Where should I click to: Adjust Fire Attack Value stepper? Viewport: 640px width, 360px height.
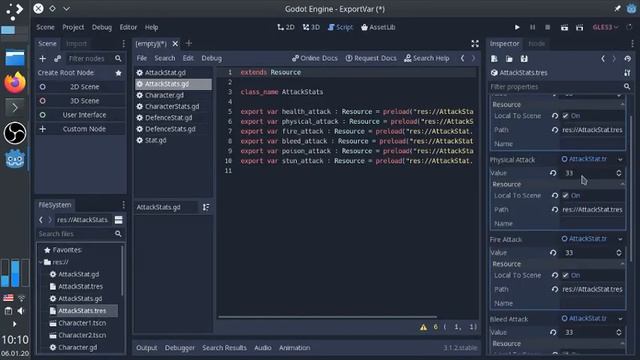coord(619,253)
